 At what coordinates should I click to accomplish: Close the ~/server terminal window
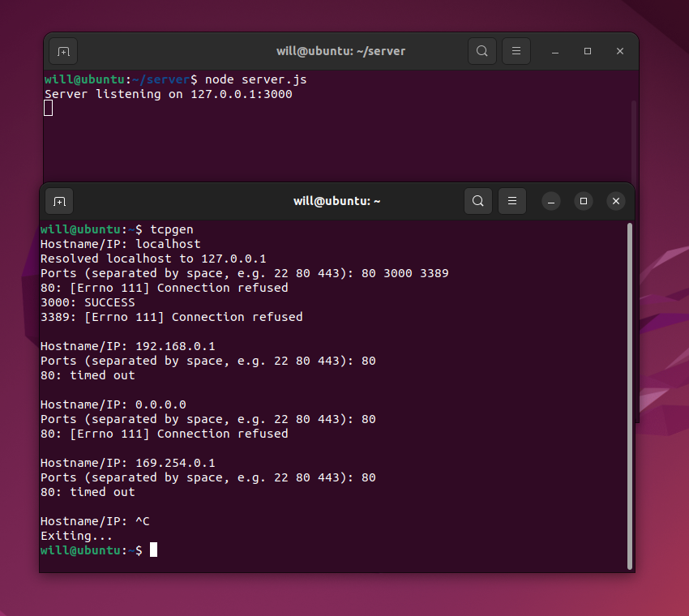pos(620,51)
